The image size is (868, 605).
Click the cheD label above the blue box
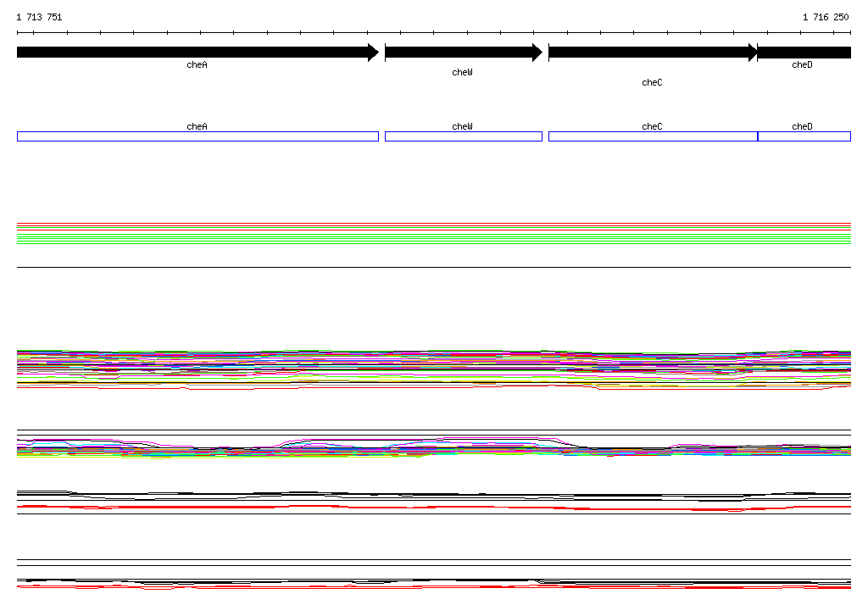802,127
